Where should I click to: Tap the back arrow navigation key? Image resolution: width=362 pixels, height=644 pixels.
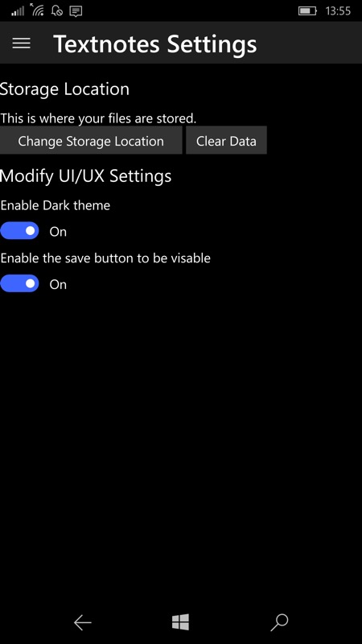click(x=83, y=623)
